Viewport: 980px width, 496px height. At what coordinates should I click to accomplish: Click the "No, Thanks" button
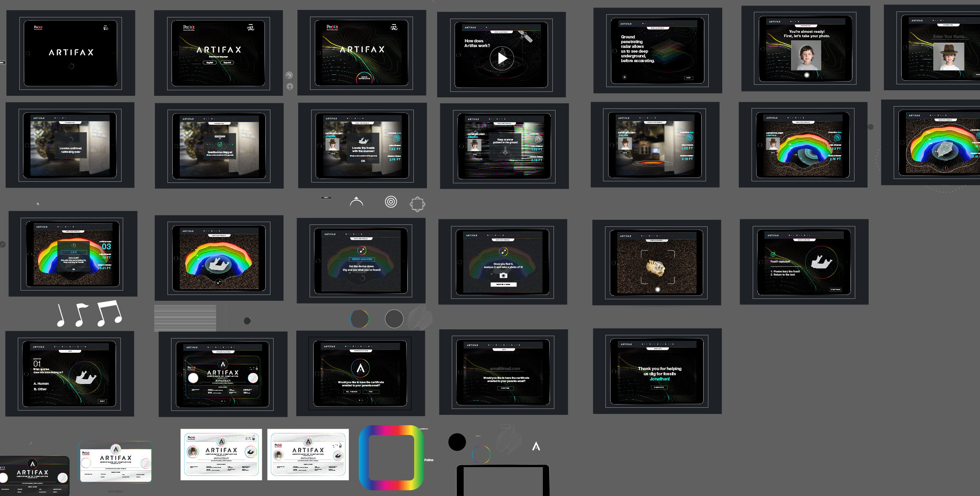352,392
